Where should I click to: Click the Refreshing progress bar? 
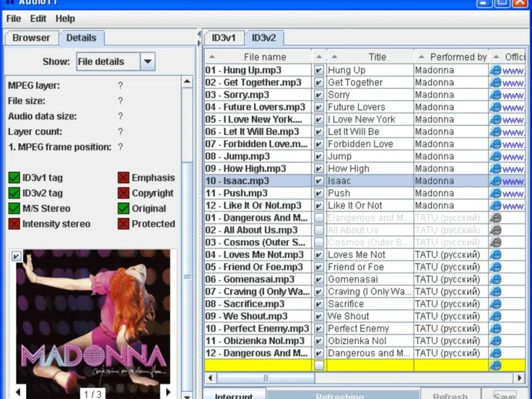[342, 394]
